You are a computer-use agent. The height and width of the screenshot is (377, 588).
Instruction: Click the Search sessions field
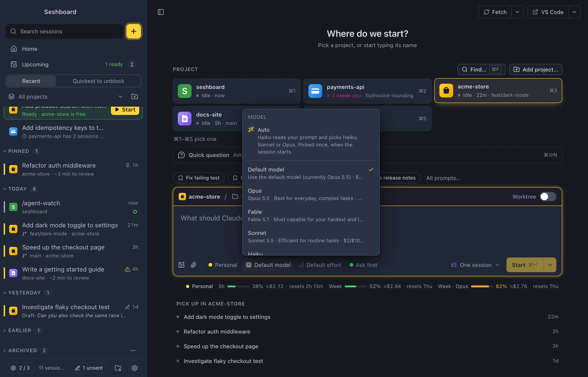[x=65, y=31]
